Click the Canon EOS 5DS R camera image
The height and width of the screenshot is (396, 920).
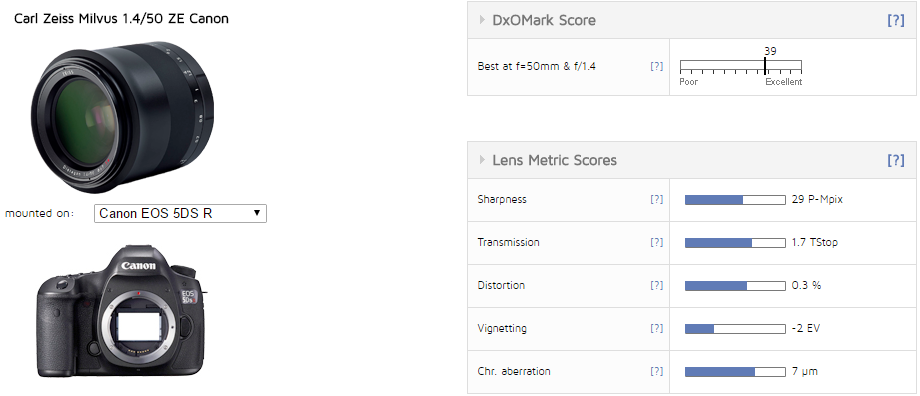click(121, 310)
